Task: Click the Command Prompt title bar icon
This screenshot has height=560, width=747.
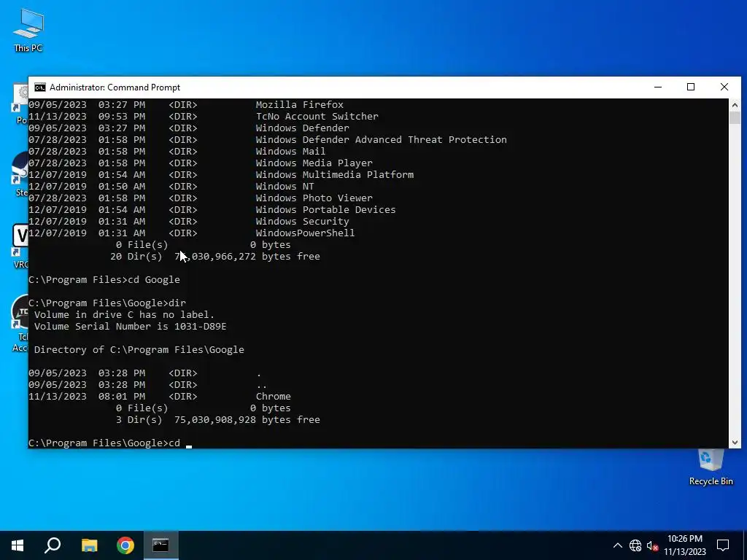Action: (x=40, y=87)
